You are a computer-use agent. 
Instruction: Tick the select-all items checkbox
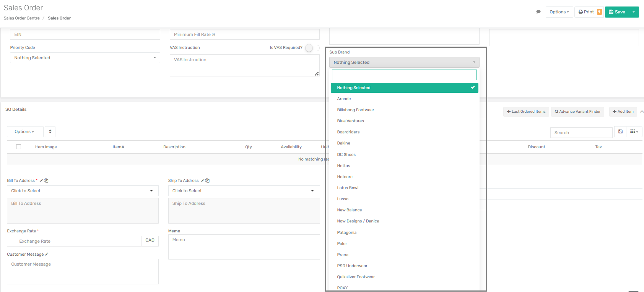(x=18, y=147)
